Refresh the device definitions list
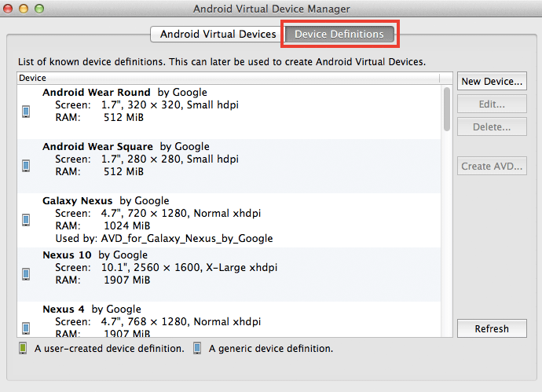542x392 pixels. pos(492,328)
